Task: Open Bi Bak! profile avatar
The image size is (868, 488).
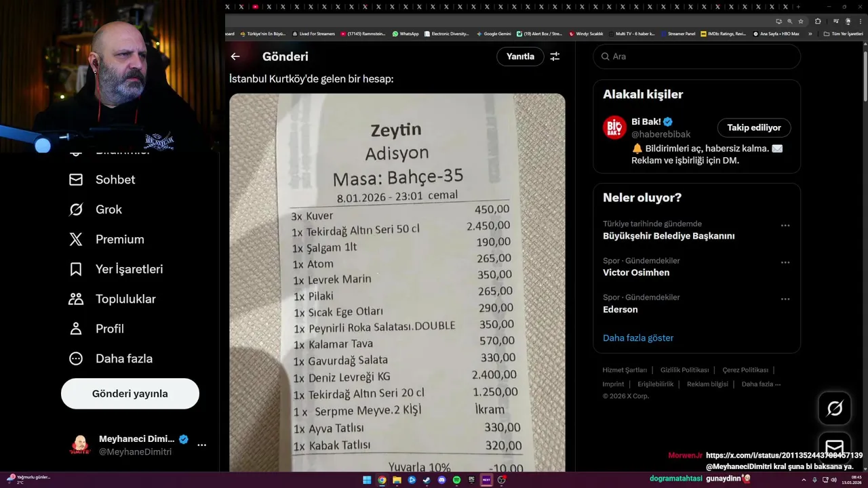Action: click(614, 127)
